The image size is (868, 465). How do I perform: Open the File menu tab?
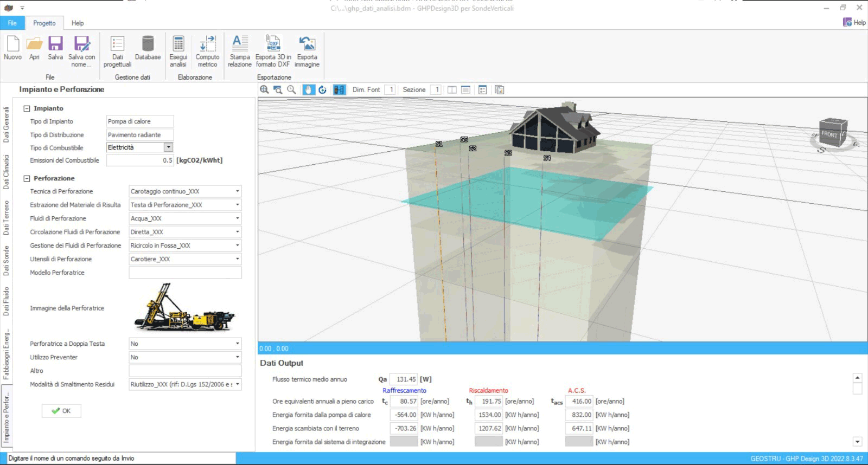(x=12, y=23)
